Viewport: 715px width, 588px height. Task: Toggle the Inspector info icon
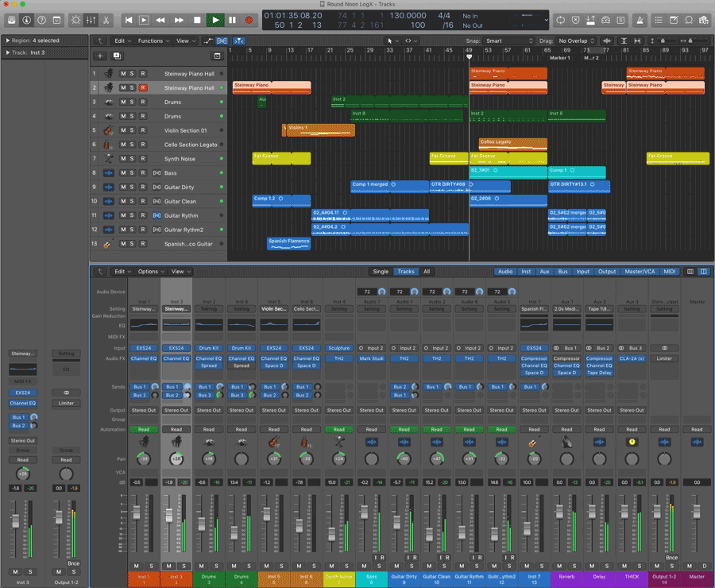tap(26, 20)
